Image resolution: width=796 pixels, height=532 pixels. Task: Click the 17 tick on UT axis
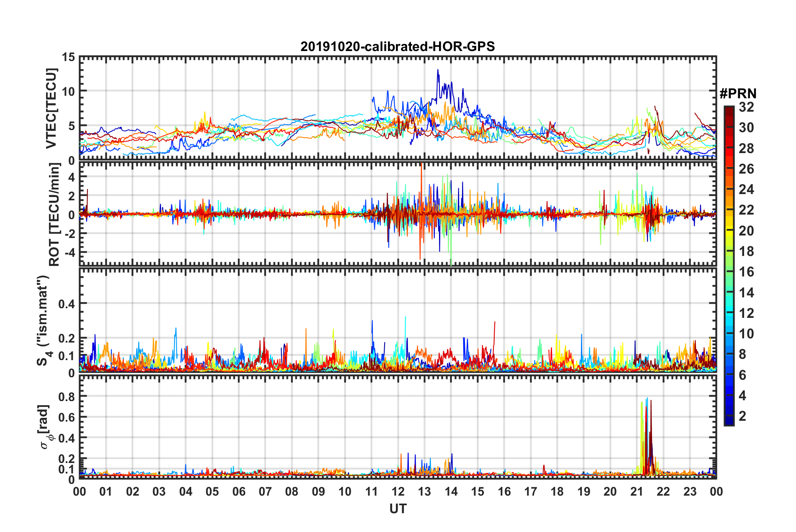tap(531, 491)
